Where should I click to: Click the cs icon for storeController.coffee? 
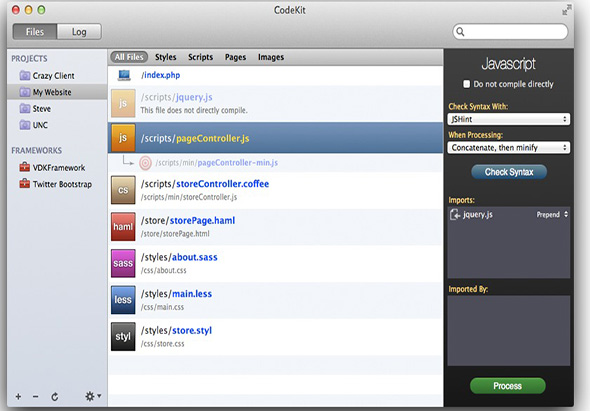[x=123, y=190]
